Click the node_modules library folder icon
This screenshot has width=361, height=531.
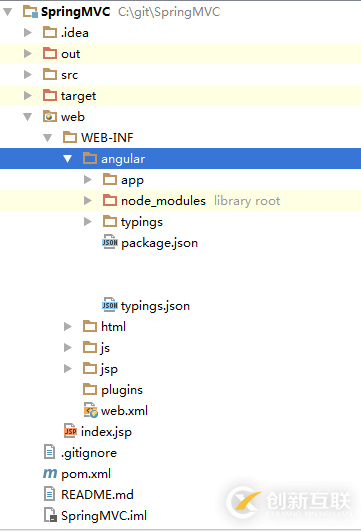click(x=110, y=200)
